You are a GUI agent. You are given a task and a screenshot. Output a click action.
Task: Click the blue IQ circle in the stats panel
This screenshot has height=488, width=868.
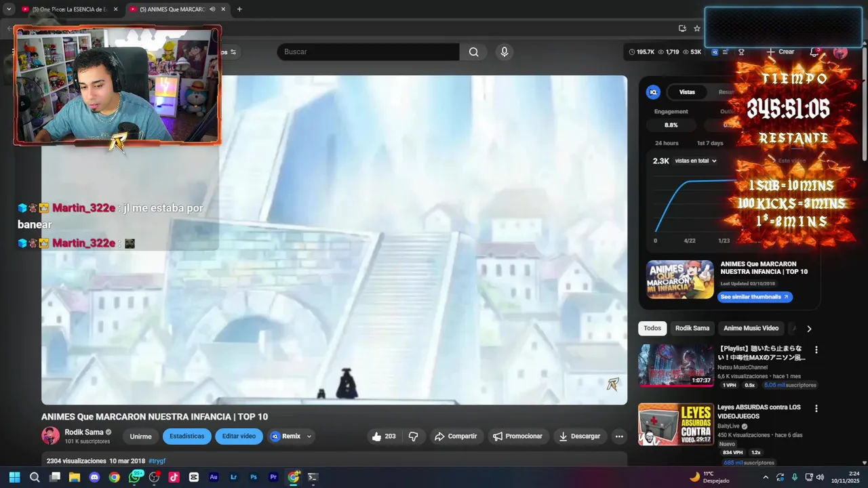point(653,92)
